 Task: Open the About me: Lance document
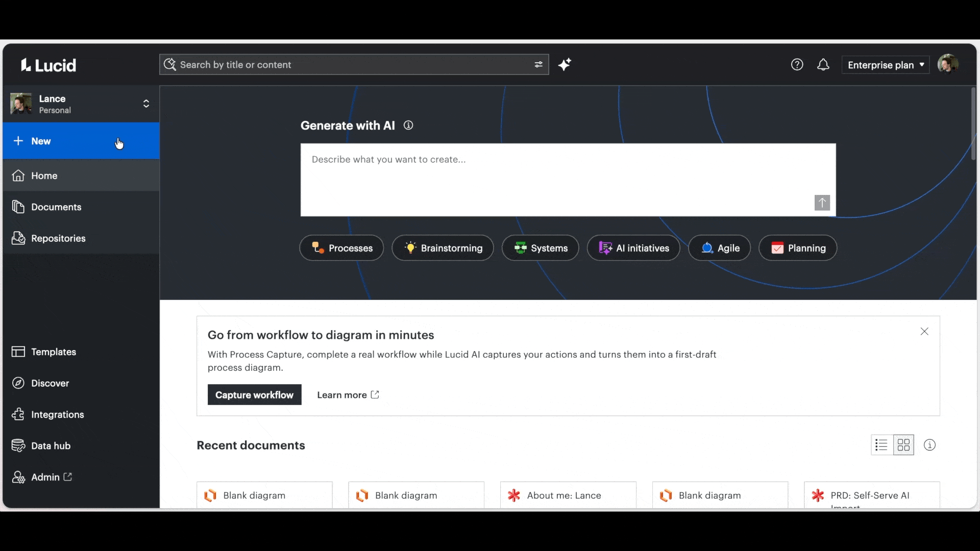[568, 495]
